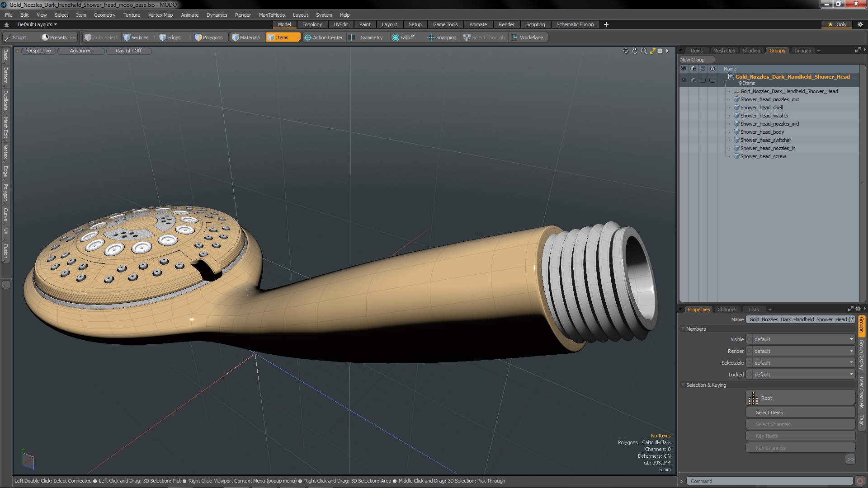The height and width of the screenshot is (488, 868).
Task: Toggle Ray GL Off button
Action: pyautogui.click(x=128, y=51)
